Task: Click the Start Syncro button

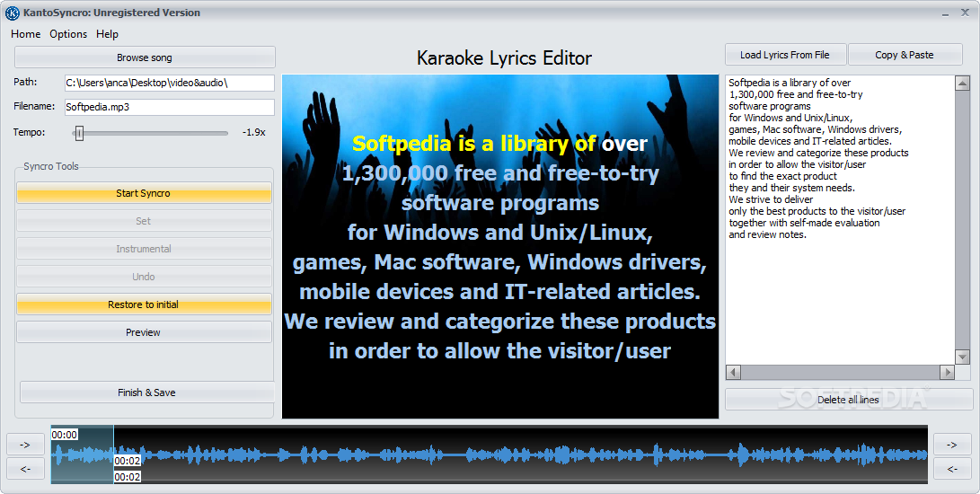Action: [144, 193]
